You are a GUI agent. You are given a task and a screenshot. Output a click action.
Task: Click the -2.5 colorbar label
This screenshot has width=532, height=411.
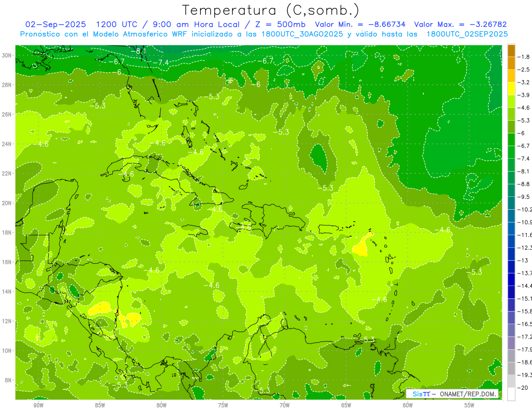point(524,70)
